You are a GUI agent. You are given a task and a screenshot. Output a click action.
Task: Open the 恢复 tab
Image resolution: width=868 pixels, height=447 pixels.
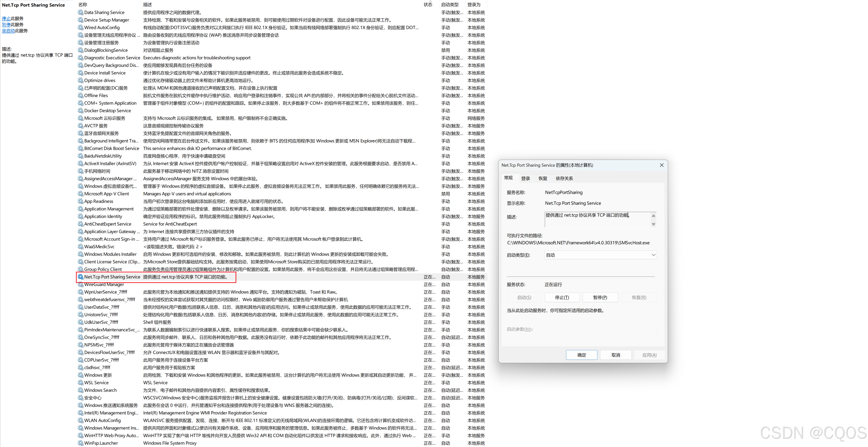543,178
